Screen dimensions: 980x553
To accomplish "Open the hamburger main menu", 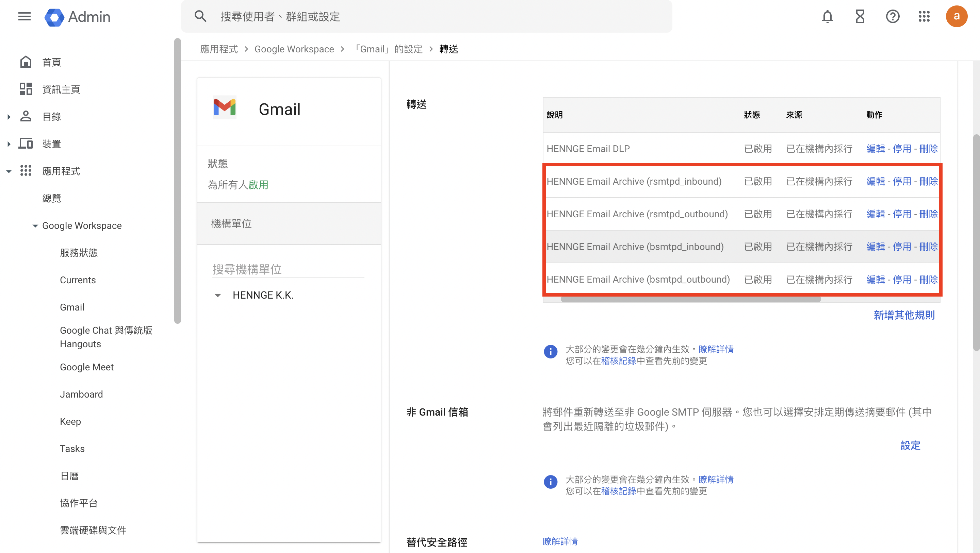I will pyautogui.click(x=24, y=16).
